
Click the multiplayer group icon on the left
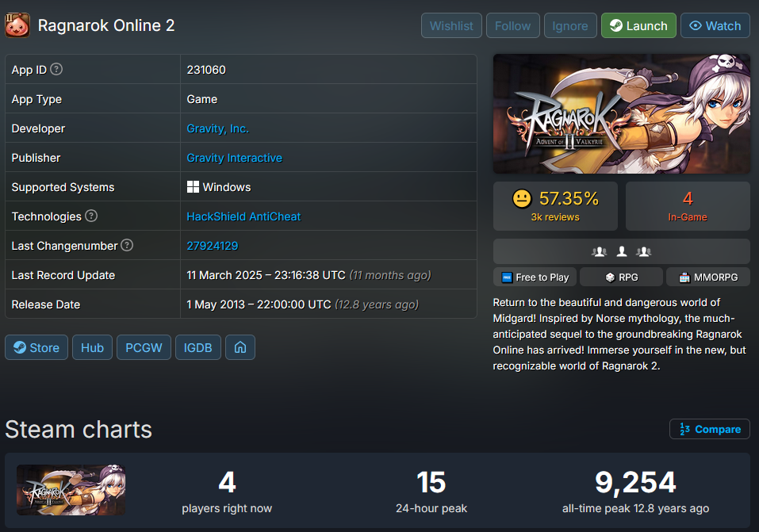599,251
